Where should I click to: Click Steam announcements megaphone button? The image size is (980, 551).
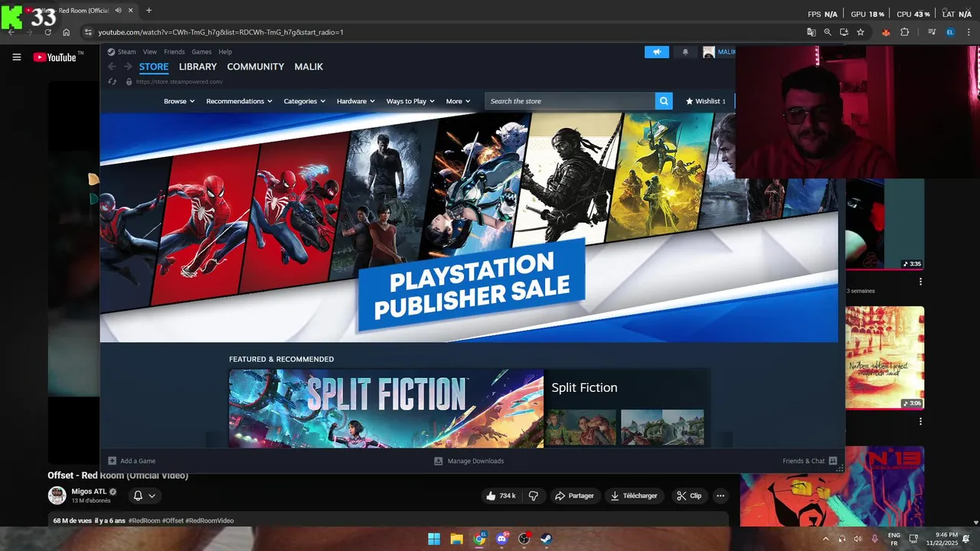tap(656, 52)
